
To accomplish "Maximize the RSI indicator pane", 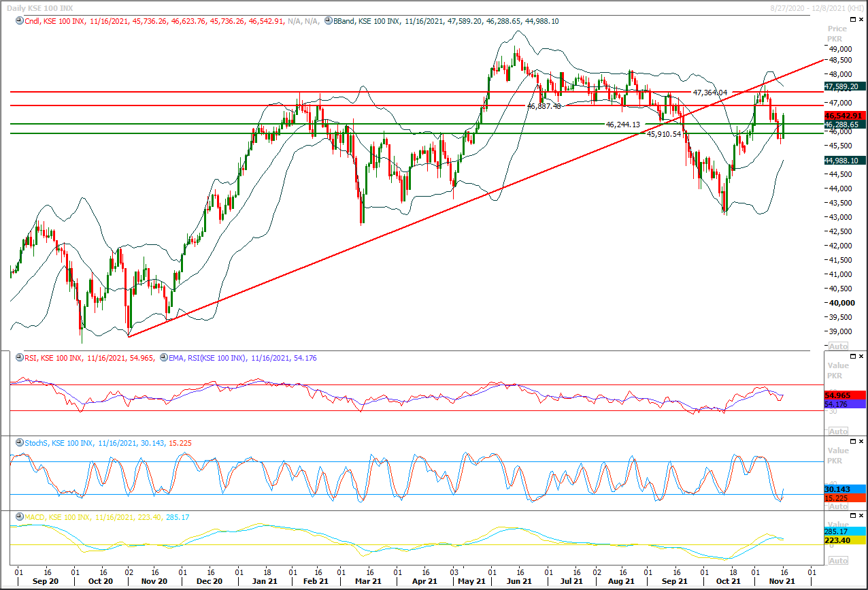I will coord(852,356).
